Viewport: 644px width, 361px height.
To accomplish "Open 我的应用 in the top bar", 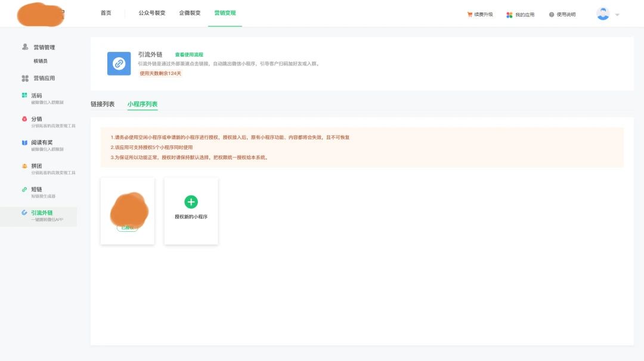I will (x=521, y=14).
